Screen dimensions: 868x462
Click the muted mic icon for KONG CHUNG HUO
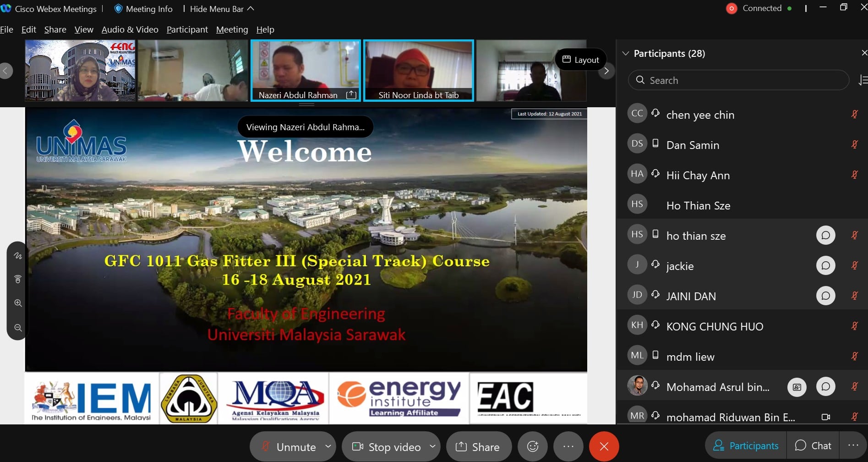pyautogui.click(x=855, y=326)
